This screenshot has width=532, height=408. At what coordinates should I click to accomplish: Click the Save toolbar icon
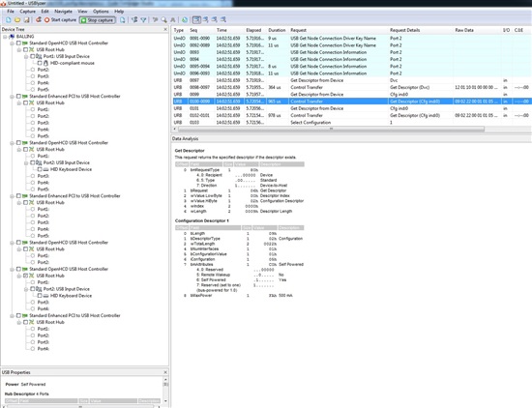click(x=26, y=20)
